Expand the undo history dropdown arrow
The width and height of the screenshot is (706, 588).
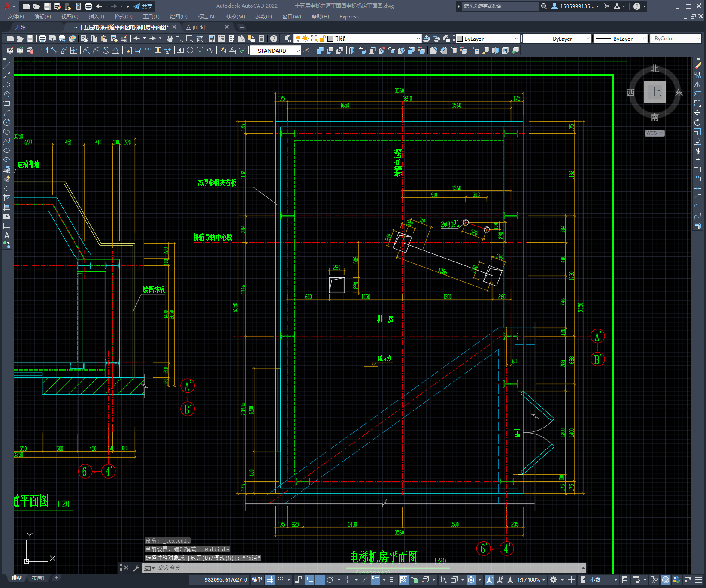coord(145,39)
